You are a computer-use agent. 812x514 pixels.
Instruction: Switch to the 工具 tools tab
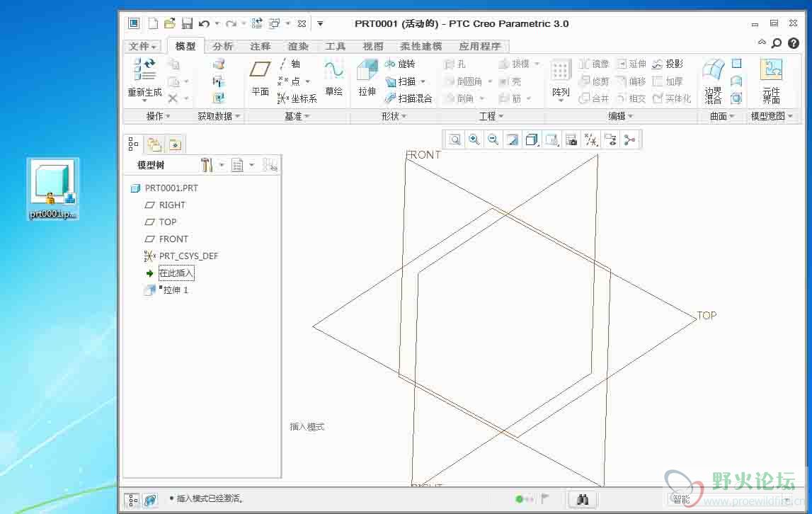pyautogui.click(x=335, y=46)
